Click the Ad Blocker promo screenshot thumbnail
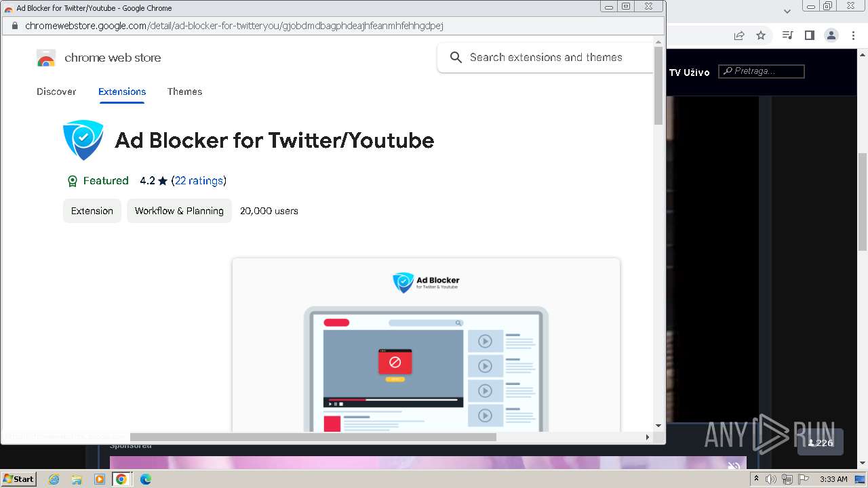868x488 pixels. [426, 344]
